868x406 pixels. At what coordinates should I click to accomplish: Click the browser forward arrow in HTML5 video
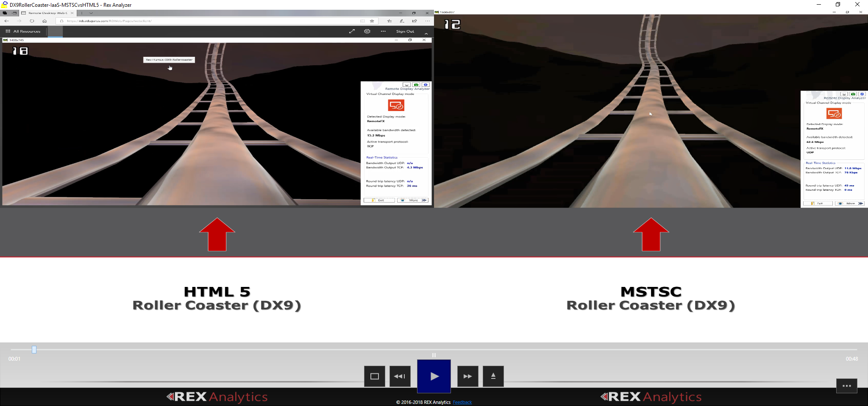(x=19, y=21)
